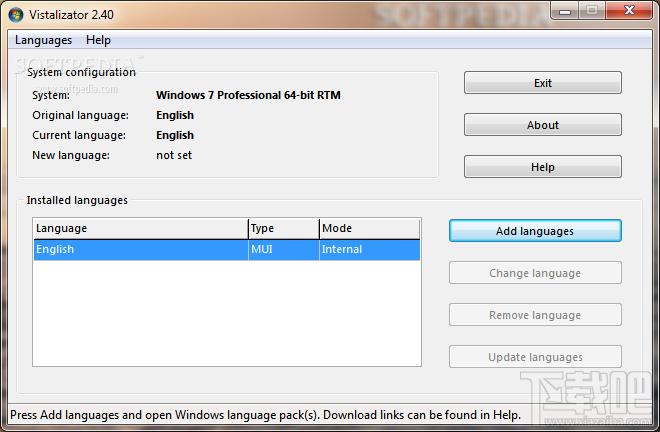Viewport: 660px width, 432px height.
Task: Click the 'not set' New language value
Action: point(174,155)
